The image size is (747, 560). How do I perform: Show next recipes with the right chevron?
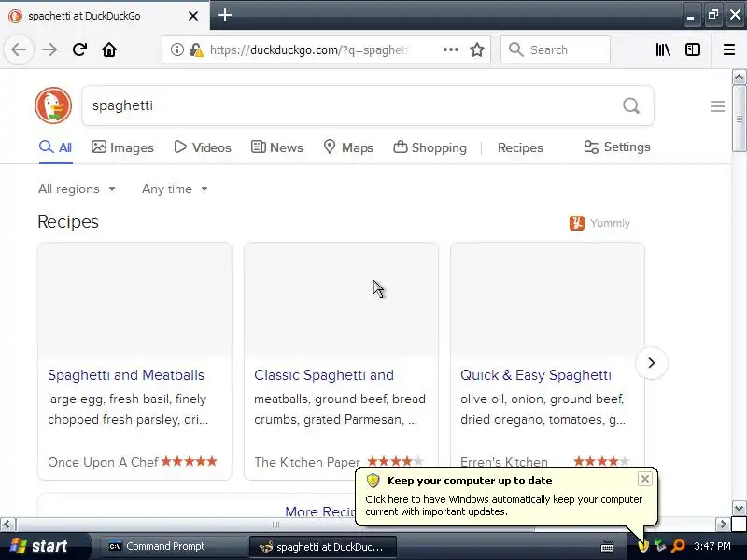pyautogui.click(x=651, y=363)
